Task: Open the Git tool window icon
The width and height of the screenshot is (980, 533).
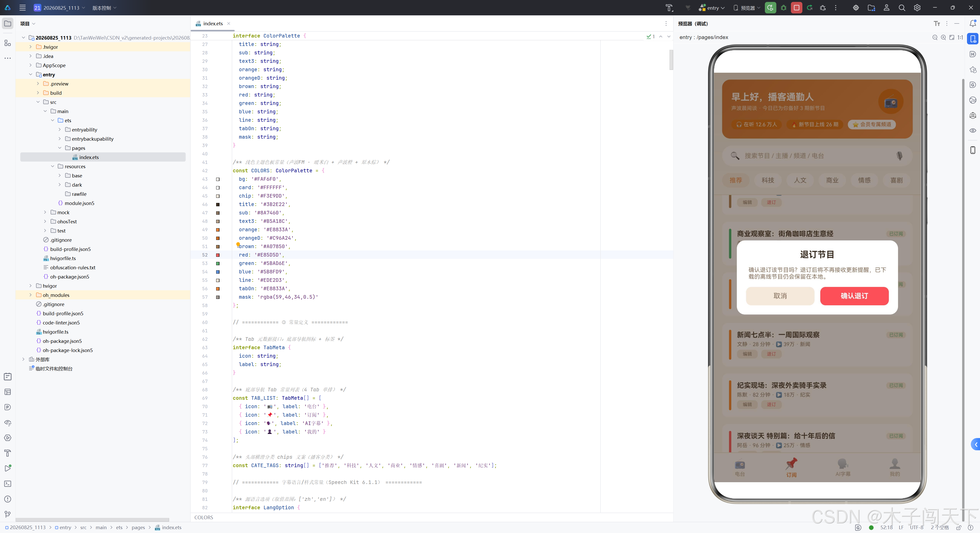Action: pos(8,514)
